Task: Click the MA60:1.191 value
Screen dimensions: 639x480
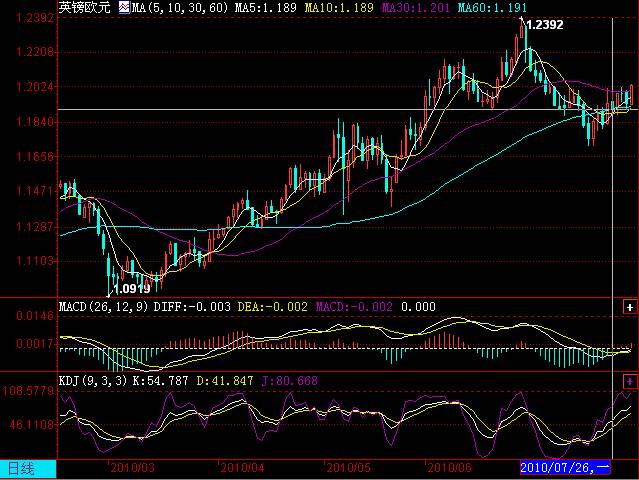Action: tap(492, 8)
